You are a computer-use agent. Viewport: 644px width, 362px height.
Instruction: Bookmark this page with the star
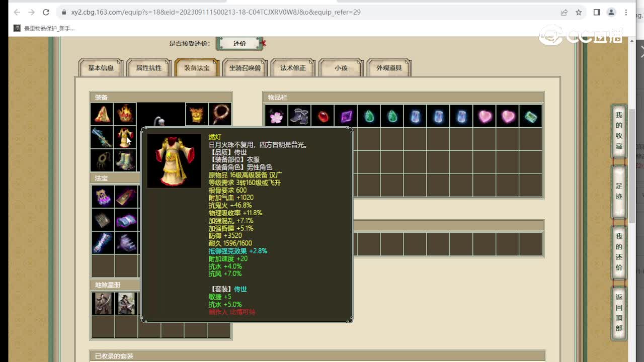point(579,12)
